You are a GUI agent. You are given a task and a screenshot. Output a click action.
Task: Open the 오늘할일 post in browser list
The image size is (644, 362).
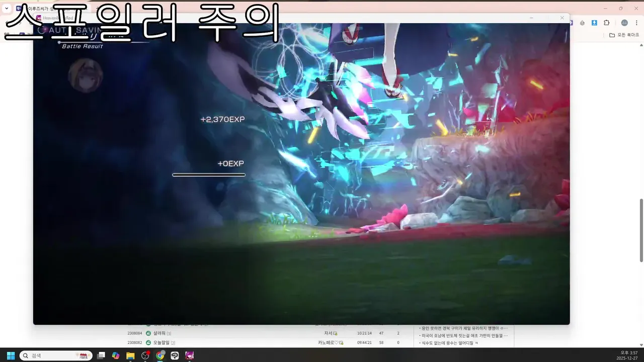pyautogui.click(x=161, y=342)
